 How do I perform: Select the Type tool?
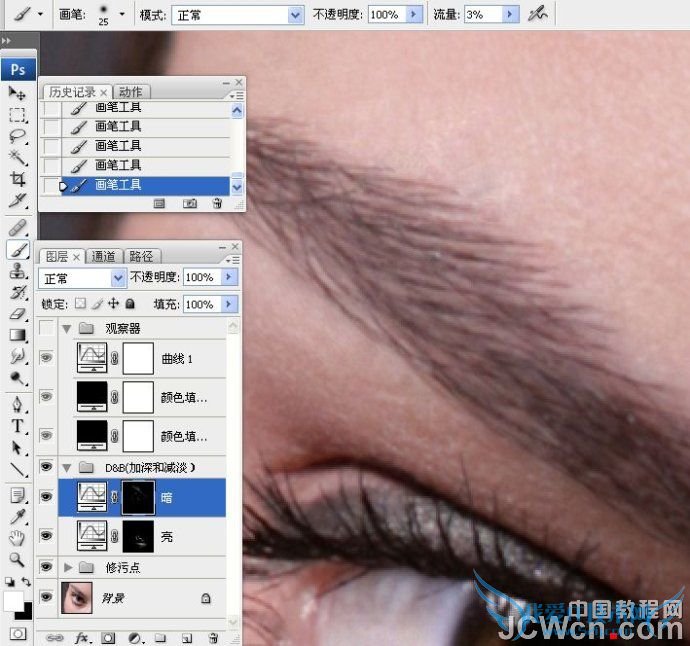tap(17, 425)
